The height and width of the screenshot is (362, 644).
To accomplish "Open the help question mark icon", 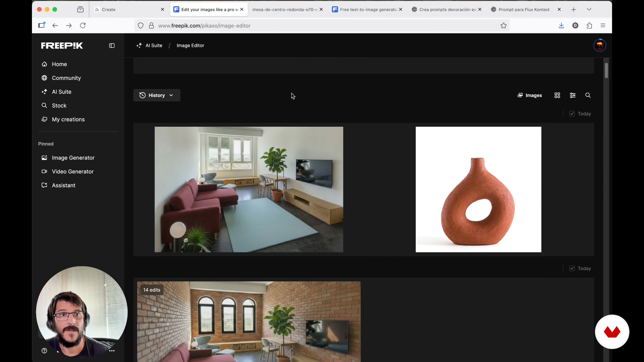I will pyautogui.click(x=44, y=351).
